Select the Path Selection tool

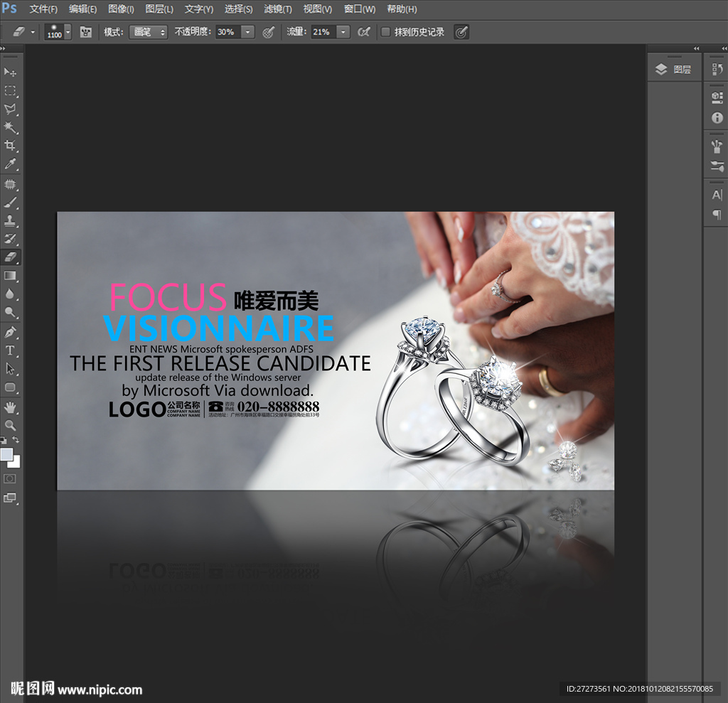click(10, 369)
